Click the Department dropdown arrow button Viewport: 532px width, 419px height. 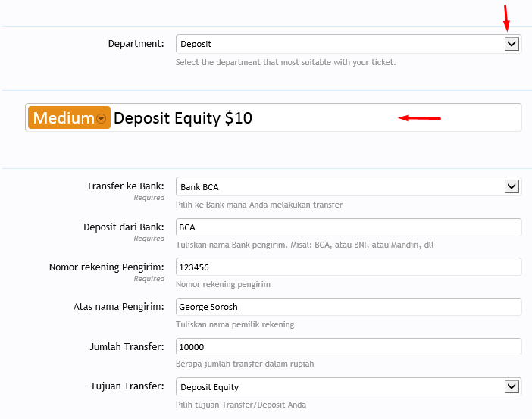(x=512, y=44)
